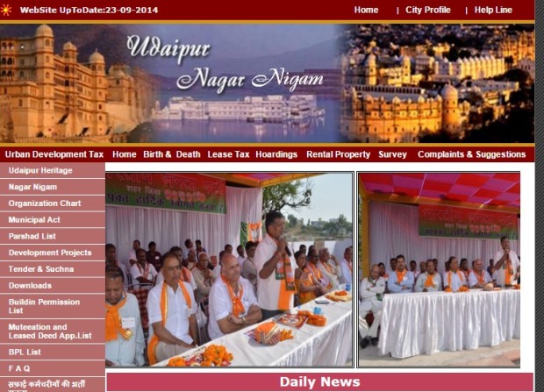The width and height of the screenshot is (544, 392).
Task: Click the Udaipur Nagar Nigam header banner
Action: point(267,83)
